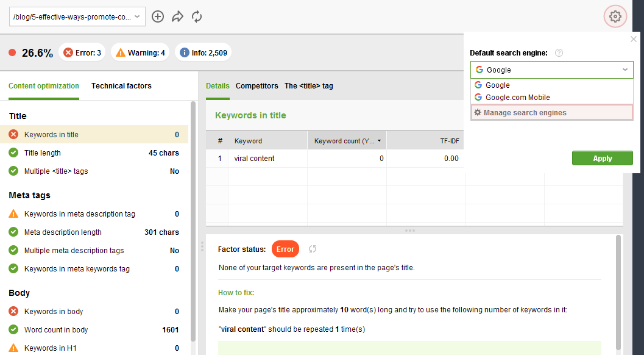Close the search engine settings popup

coord(633,39)
